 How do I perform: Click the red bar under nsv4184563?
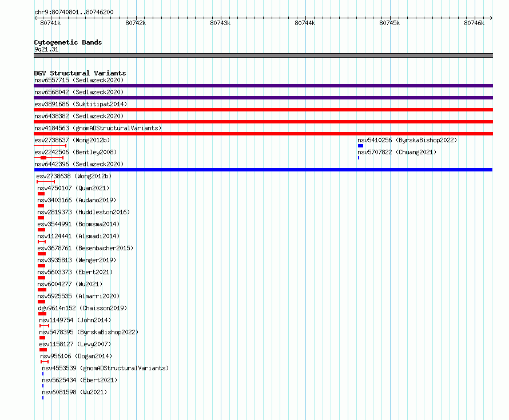(263, 134)
